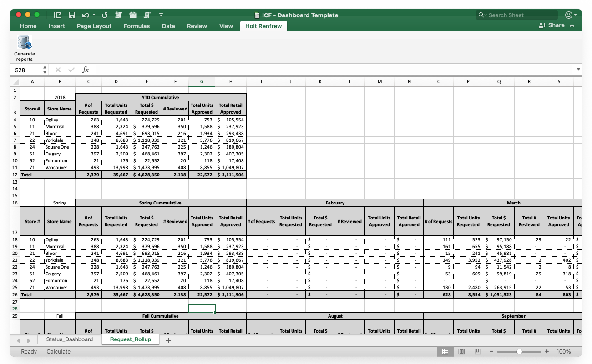Select column E header

point(147,82)
